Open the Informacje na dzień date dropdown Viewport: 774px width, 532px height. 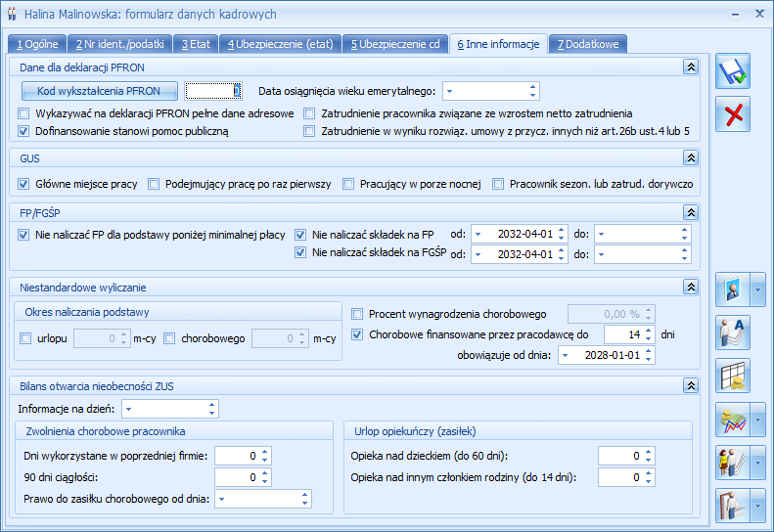click(x=129, y=409)
